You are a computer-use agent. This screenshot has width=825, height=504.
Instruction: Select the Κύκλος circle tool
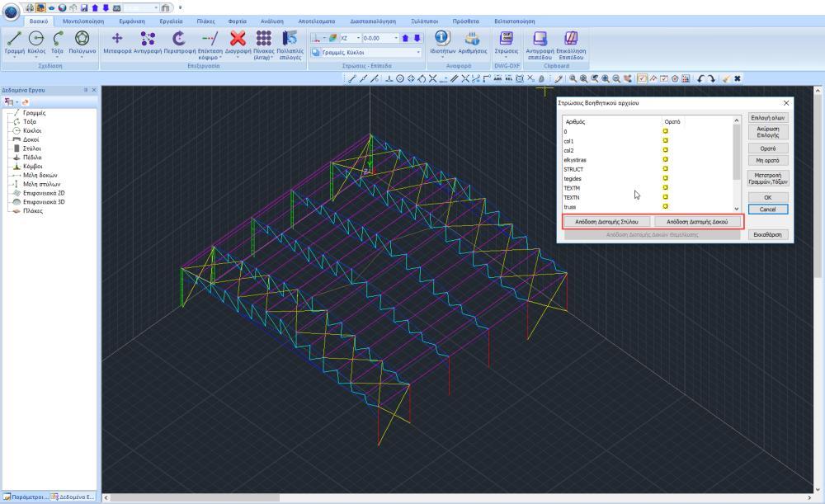point(36,43)
